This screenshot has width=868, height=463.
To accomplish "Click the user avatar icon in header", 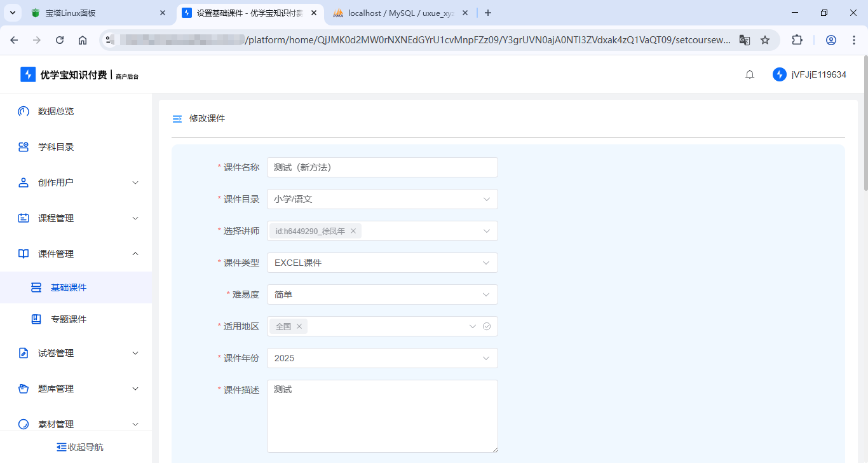I will [x=780, y=74].
